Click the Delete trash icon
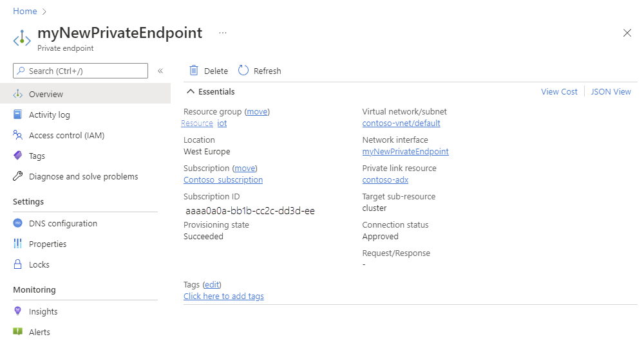 [193, 71]
